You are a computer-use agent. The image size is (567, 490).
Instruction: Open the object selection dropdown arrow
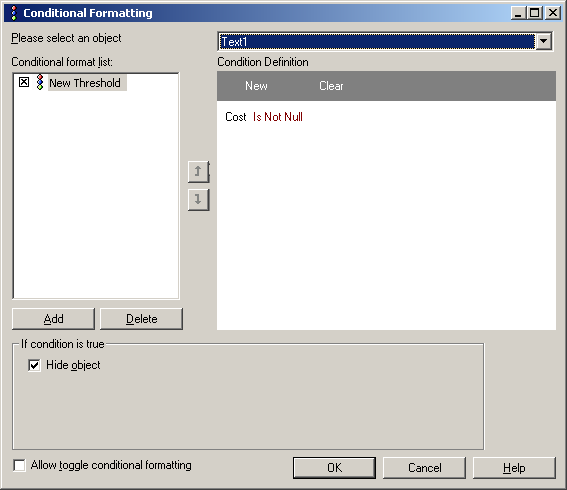[x=543, y=41]
